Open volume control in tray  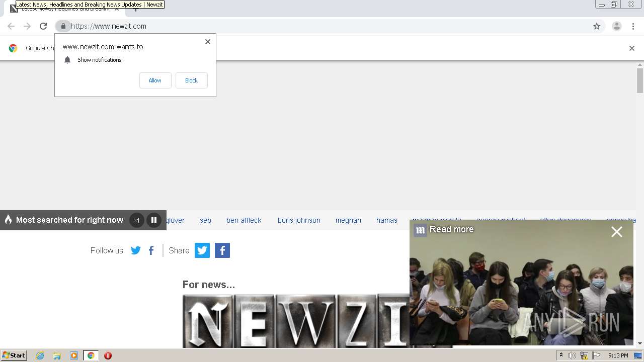(x=572, y=355)
